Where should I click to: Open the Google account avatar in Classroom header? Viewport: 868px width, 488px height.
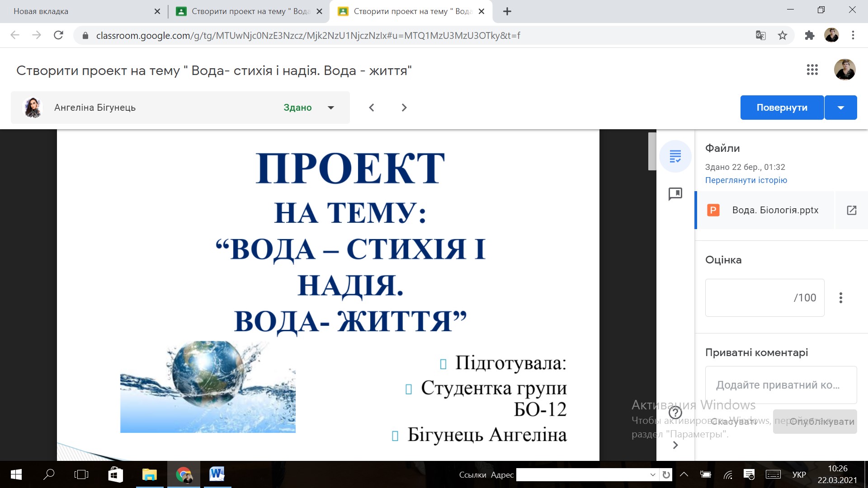[x=844, y=70]
